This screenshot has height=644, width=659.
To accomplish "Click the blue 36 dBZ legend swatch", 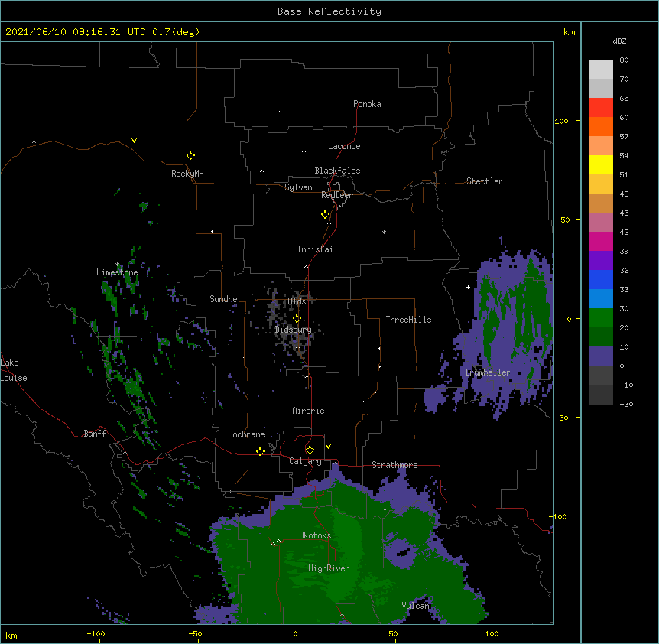I will [601, 279].
